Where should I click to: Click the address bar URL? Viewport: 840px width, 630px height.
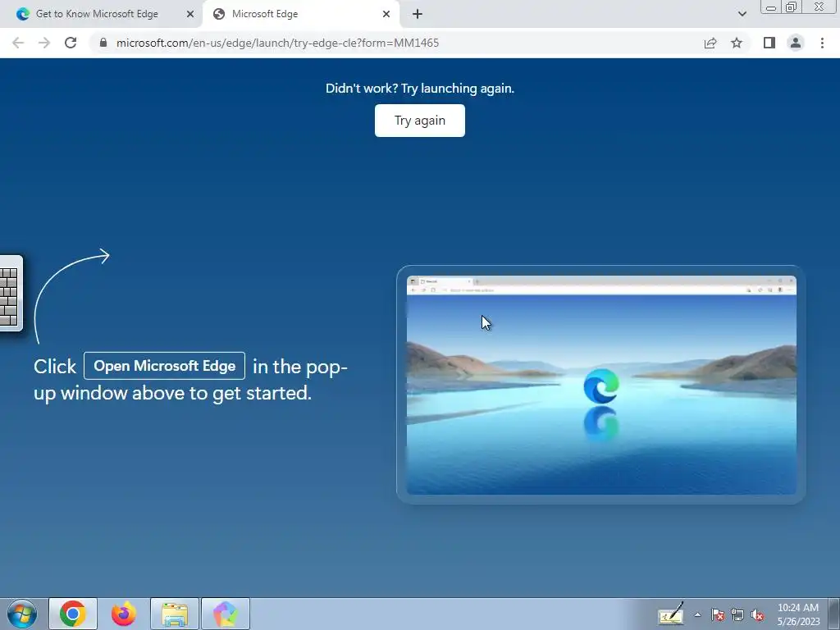(x=277, y=43)
